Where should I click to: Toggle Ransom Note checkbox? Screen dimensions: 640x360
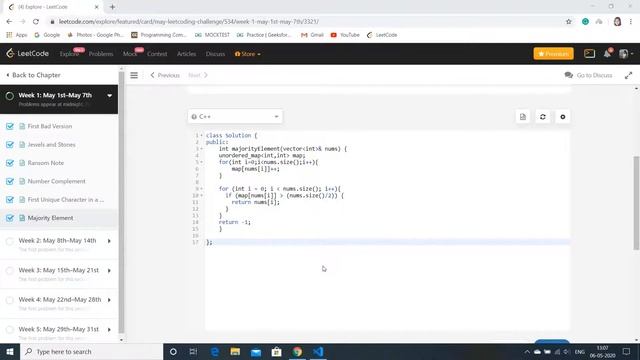pos(10,163)
